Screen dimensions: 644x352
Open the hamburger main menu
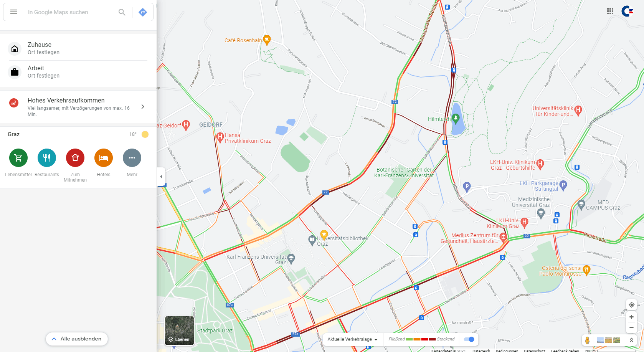[x=14, y=12]
